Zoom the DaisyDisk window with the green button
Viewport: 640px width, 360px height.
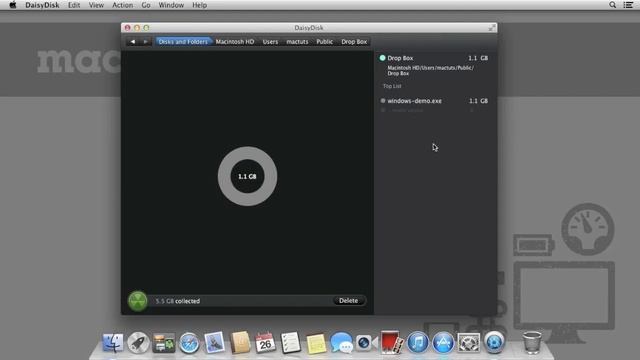pos(146,28)
